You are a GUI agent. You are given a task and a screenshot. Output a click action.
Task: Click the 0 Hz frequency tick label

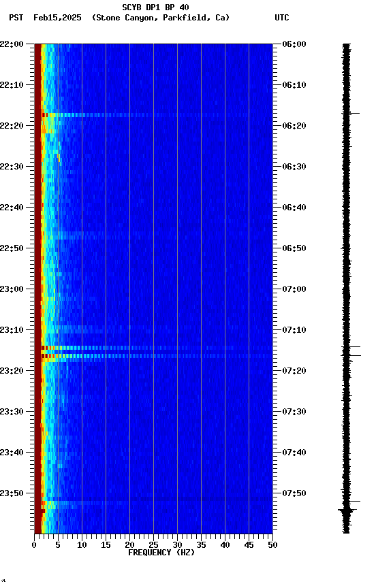click(34, 545)
